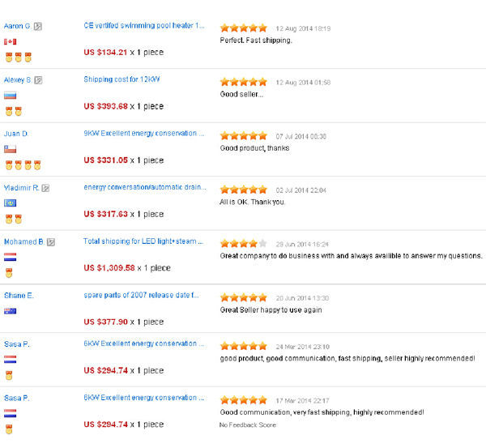Screen dimensions: 486x448
Task: Open buyer profile Shane E.
Action: click(19, 296)
